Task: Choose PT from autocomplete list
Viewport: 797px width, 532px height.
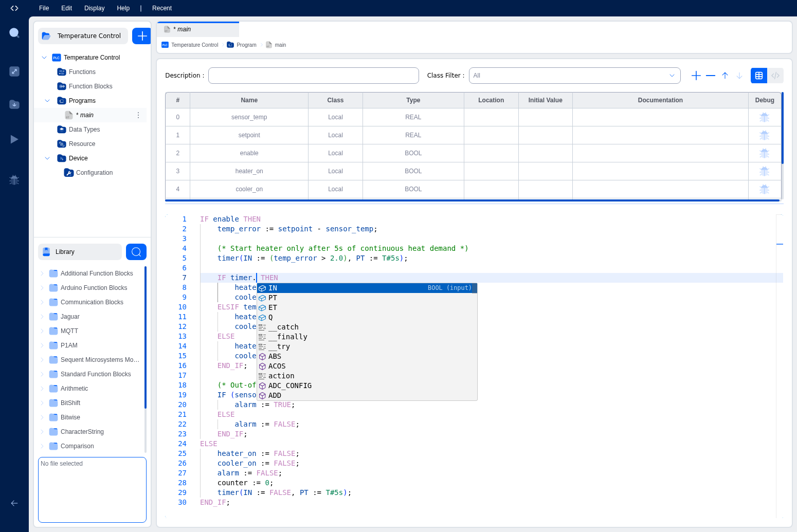Action: 367,298
